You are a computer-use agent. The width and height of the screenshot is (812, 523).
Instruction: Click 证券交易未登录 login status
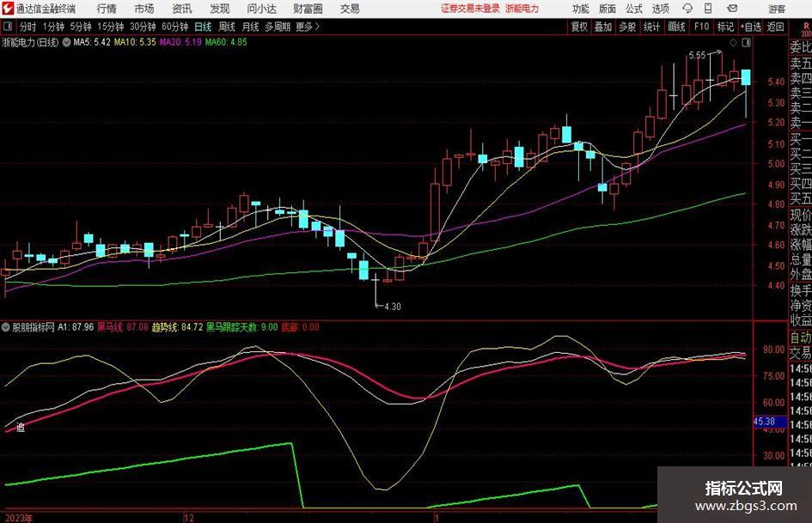point(470,9)
